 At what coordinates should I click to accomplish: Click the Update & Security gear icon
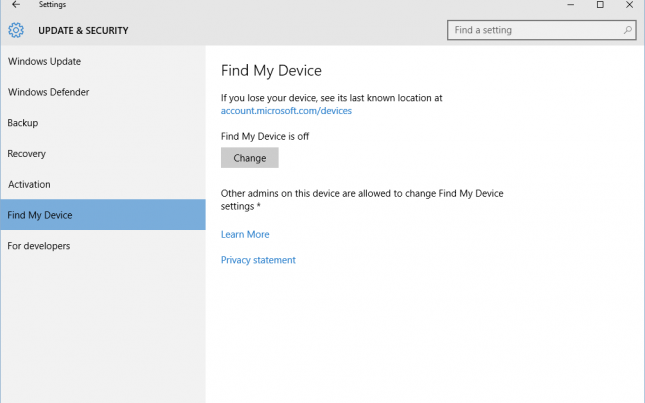tap(15, 30)
